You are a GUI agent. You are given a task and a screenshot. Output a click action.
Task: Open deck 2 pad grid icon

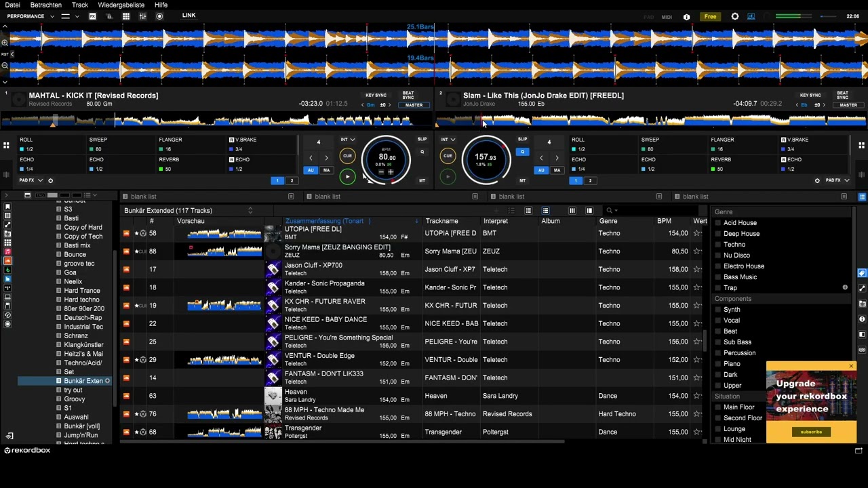(x=861, y=145)
